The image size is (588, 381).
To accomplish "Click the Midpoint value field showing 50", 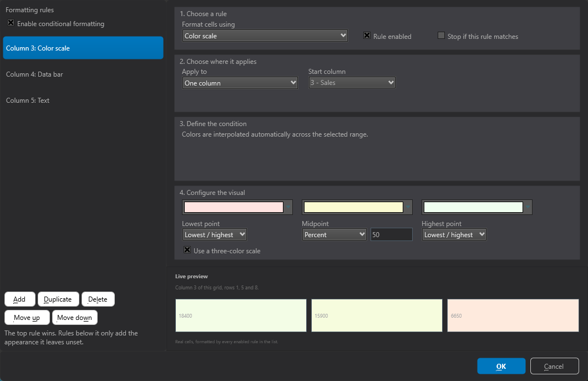I will [x=392, y=234].
